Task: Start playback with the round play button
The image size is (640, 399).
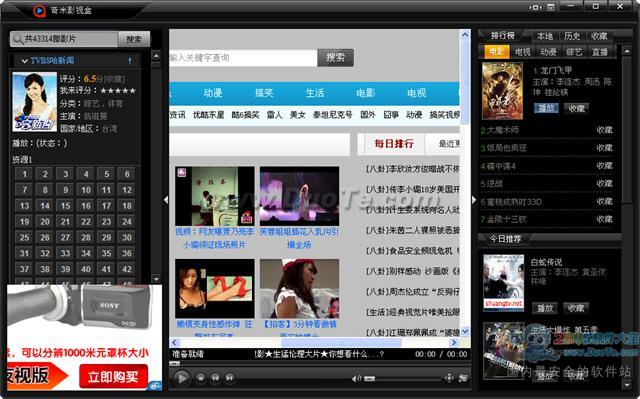Action: (182, 378)
